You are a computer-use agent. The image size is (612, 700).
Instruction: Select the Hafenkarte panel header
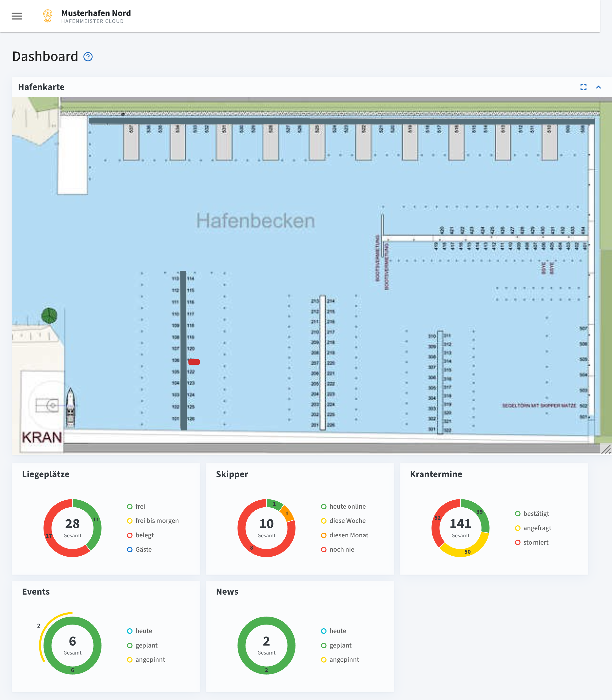click(x=41, y=87)
